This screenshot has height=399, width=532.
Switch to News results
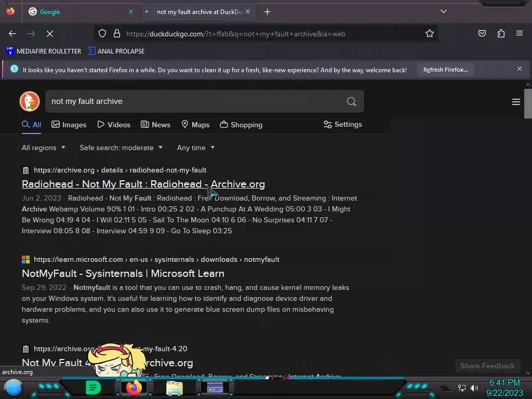tap(155, 125)
